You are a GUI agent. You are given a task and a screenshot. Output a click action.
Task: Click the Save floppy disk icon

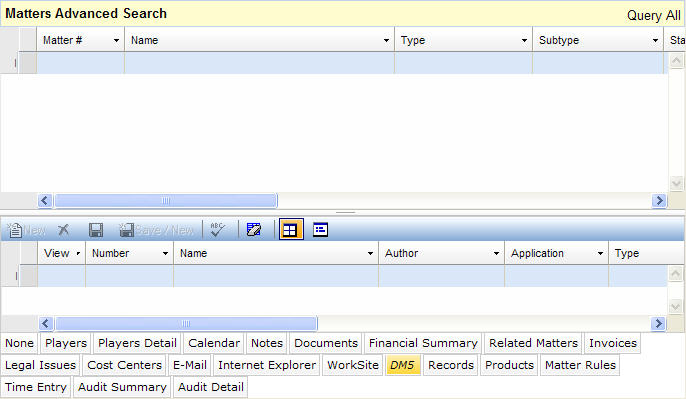(96, 230)
